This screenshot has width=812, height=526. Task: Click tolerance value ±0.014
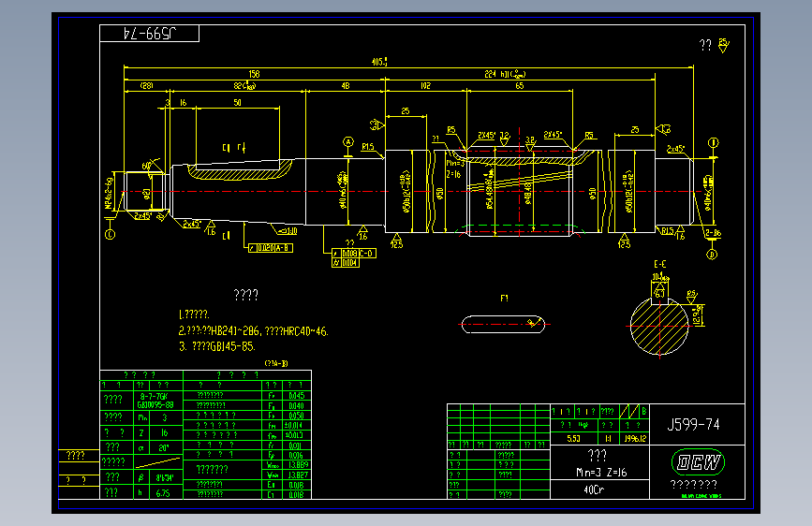294,425
